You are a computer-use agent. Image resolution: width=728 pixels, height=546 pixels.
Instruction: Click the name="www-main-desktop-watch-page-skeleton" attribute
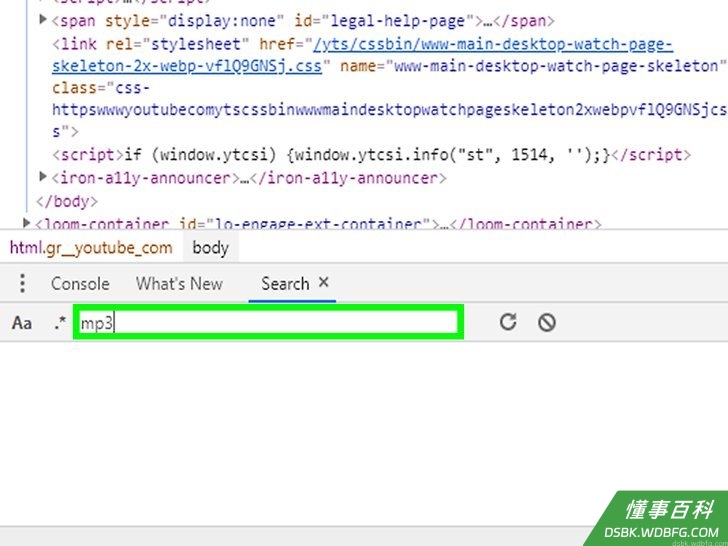click(533, 66)
